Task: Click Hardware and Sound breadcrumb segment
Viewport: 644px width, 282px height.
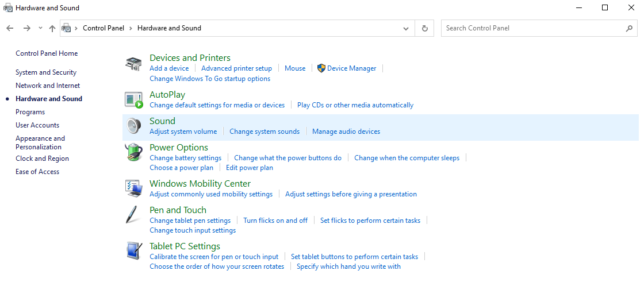Action: [x=169, y=28]
